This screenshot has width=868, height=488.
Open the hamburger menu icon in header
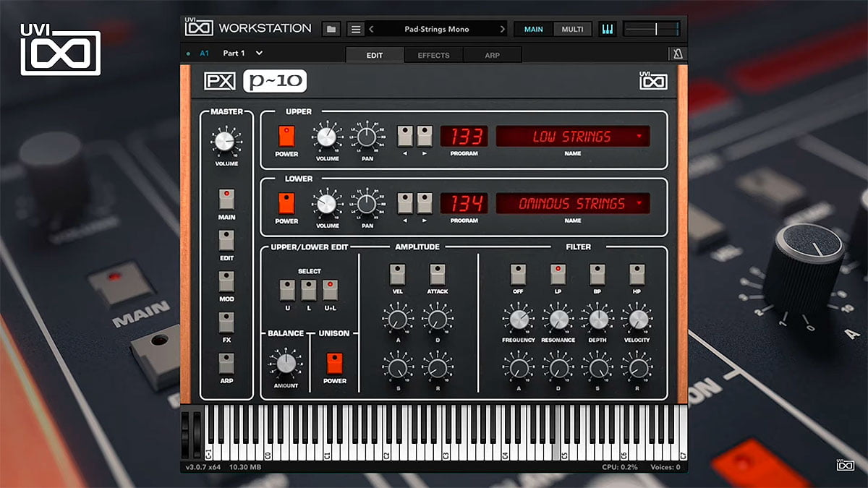tap(355, 29)
